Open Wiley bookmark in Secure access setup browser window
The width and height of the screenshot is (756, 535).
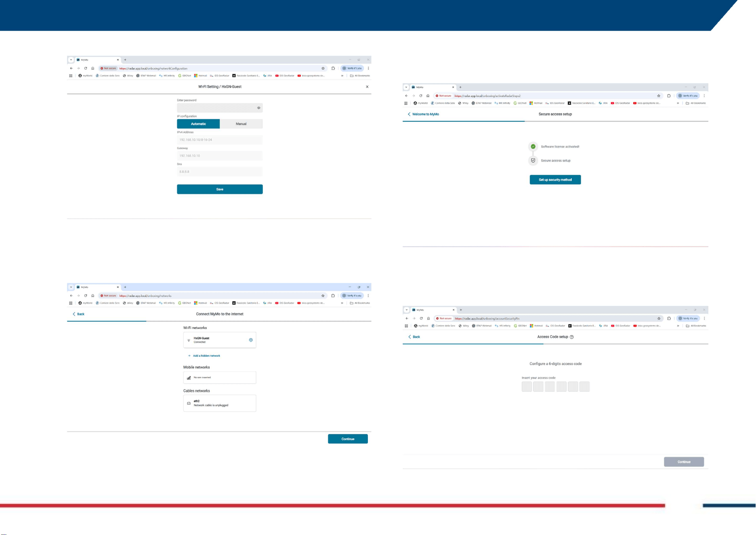[463, 103]
